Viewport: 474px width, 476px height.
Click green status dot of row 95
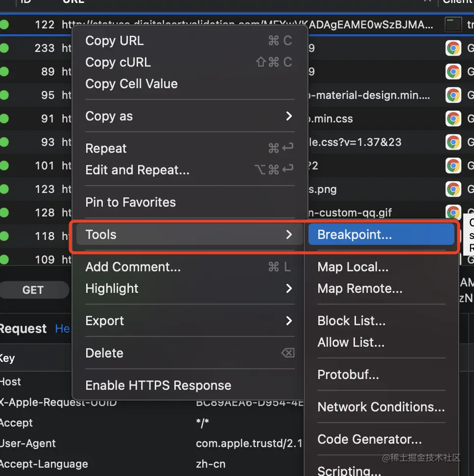tap(4, 95)
